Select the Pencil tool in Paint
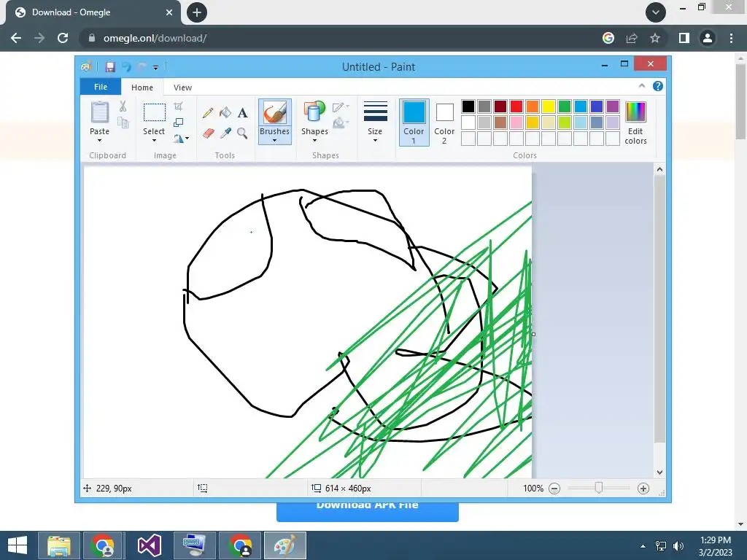The image size is (747, 560). point(208,113)
